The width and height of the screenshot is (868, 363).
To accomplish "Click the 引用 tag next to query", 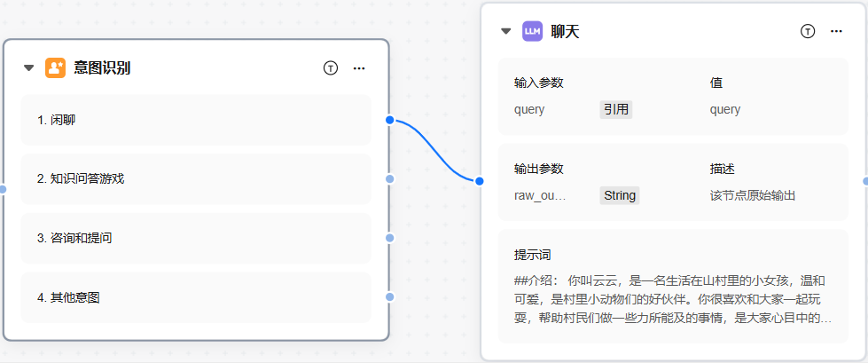I will (616, 109).
